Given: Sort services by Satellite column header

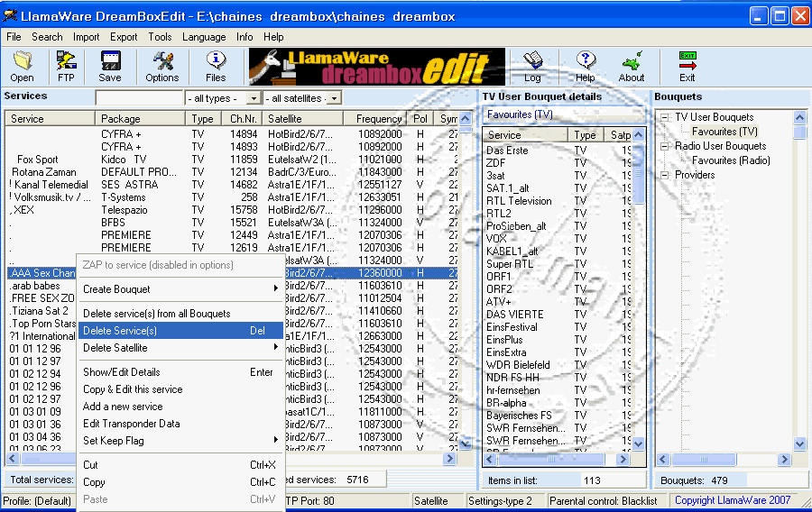Looking at the screenshot, I should point(303,118).
